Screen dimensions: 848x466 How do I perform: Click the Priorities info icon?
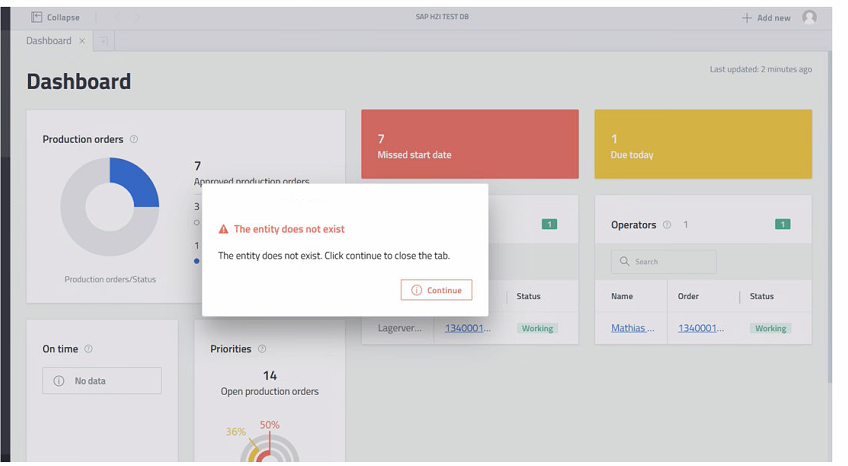(262, 349)
